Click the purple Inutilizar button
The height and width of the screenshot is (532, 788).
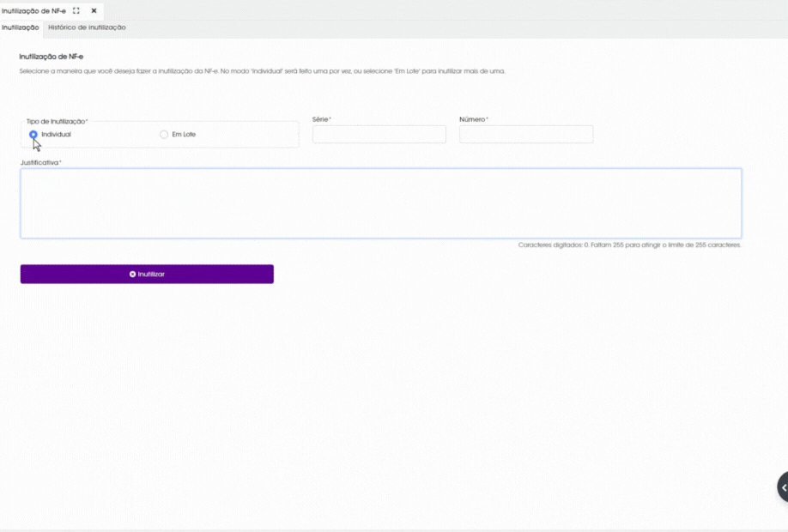tap(147, 274)
